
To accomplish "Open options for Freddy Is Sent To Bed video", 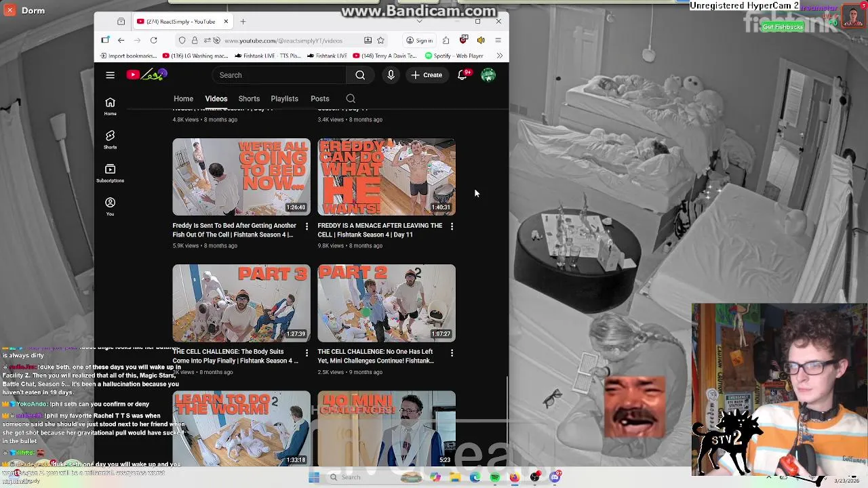I will 307,226.
